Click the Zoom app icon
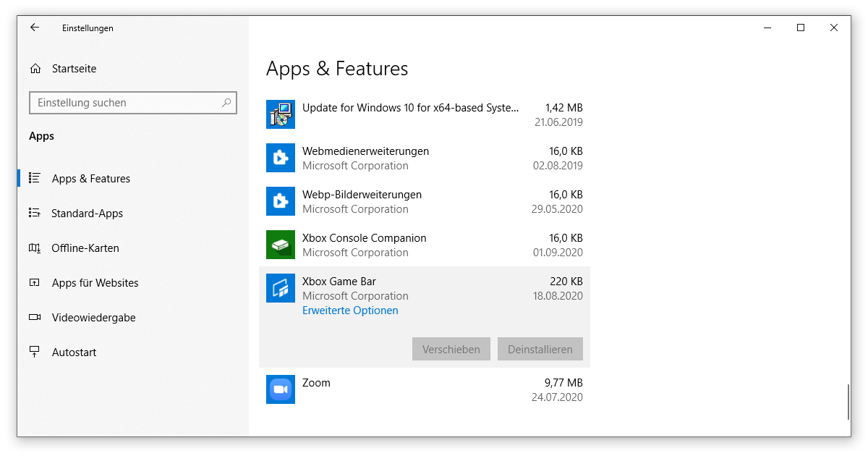The image size is (868, 456). [x=280, y=389]
